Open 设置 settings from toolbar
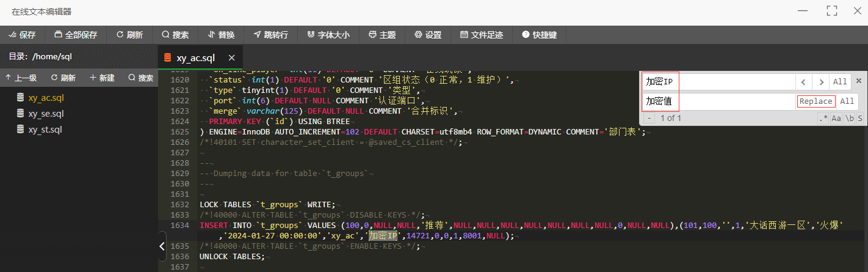The height and width of the screenshot is (272, 868). pyautogui.click(x=428, y=35)
